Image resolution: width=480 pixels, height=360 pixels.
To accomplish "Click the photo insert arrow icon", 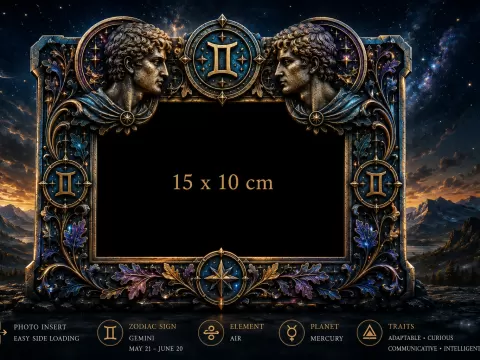I will (x=3, y=332).
